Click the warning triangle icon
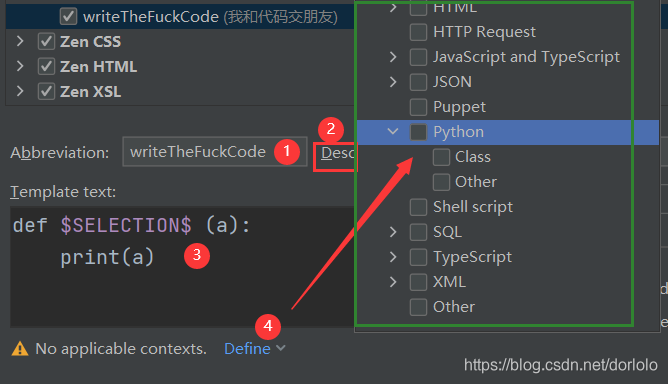The image size is (668, 384). point(20,349)
